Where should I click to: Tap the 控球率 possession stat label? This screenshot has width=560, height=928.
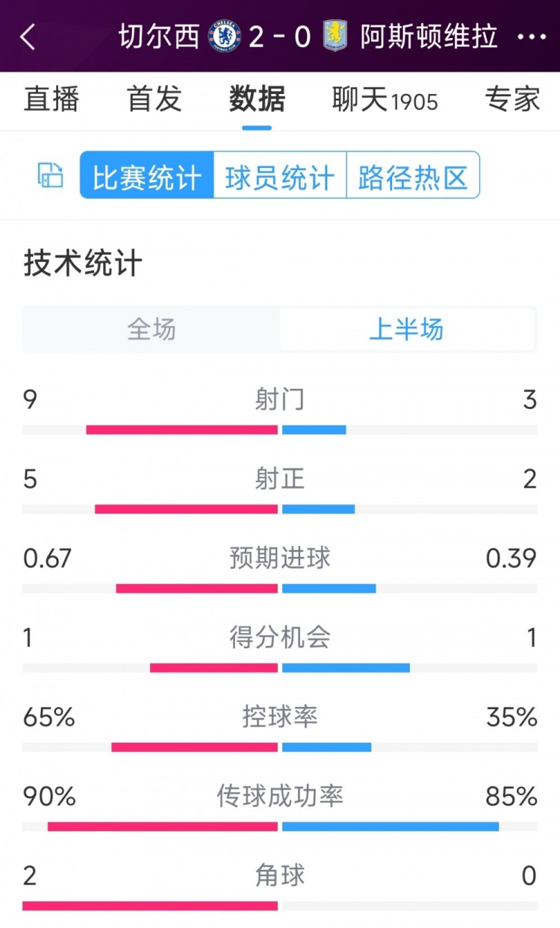point(280,717)
